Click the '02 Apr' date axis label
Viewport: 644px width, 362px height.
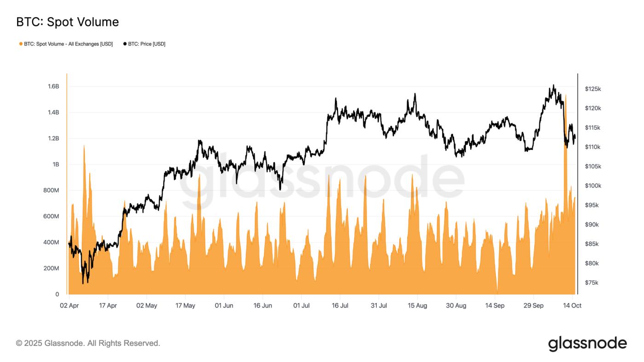(69, 305)
